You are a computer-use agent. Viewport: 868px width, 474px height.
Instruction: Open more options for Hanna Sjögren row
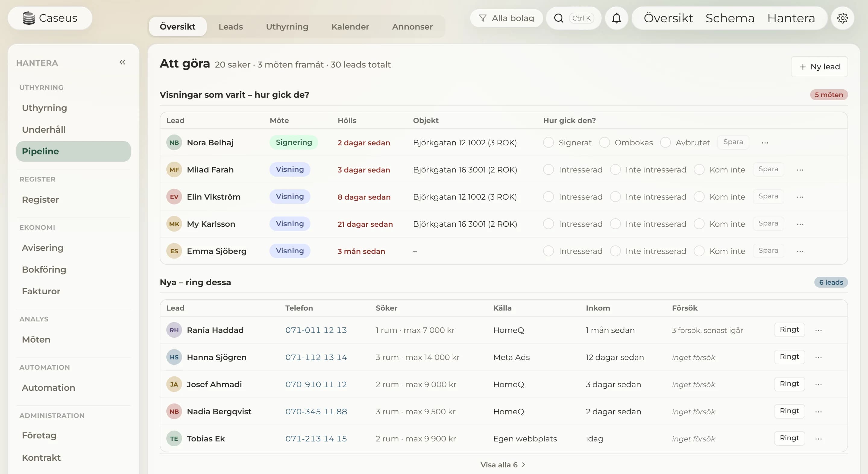pyautogui.click(x=818, y=357)
